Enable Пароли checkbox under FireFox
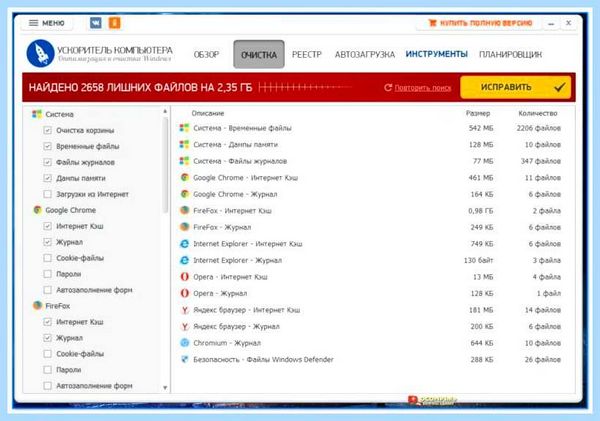The width and height of the screenshot is (600, 421). click(47, 369)
